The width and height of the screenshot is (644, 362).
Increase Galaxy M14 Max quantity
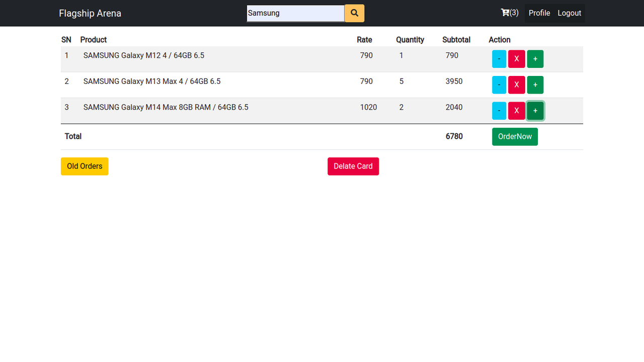(x=535, y=111)
